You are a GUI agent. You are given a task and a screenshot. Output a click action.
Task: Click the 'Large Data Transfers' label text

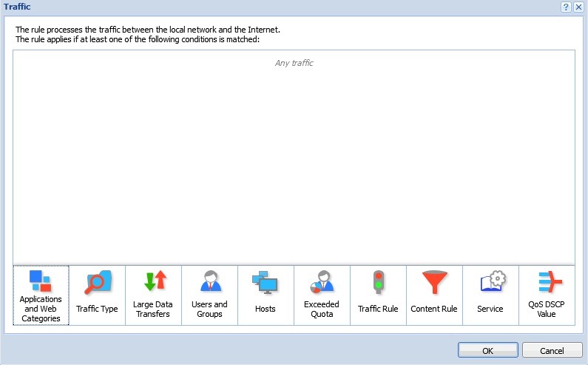click(x=154, y=309)
